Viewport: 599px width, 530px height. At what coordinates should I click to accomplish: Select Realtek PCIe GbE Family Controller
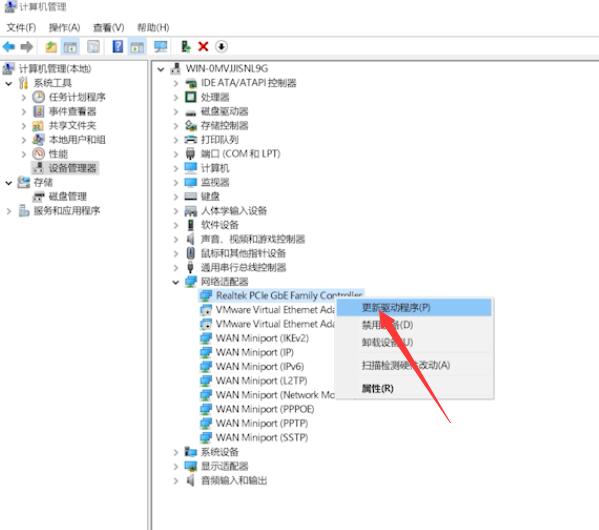pyautogui.click(x=289, y=295)
